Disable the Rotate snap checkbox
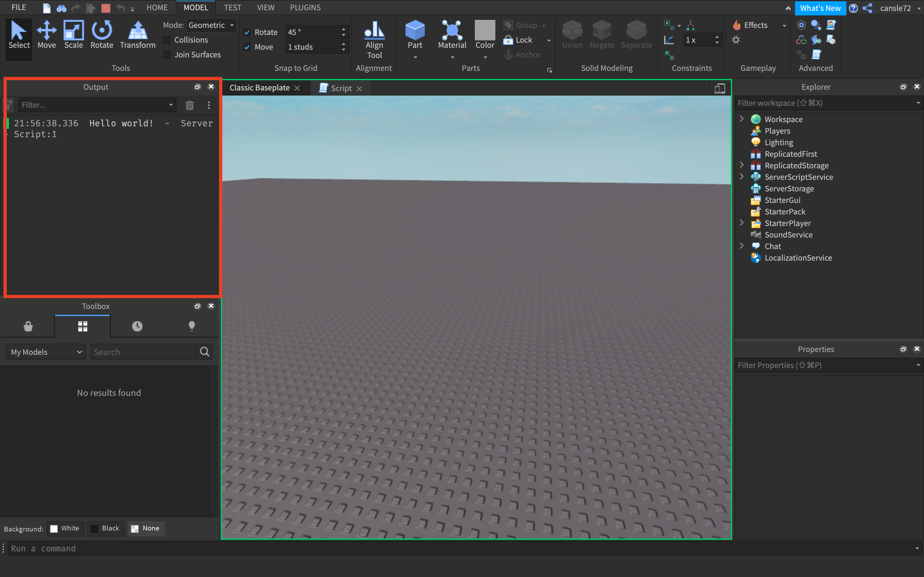This screenshot has width=924, height=577. pyautogui.click(x=247, y=32)
